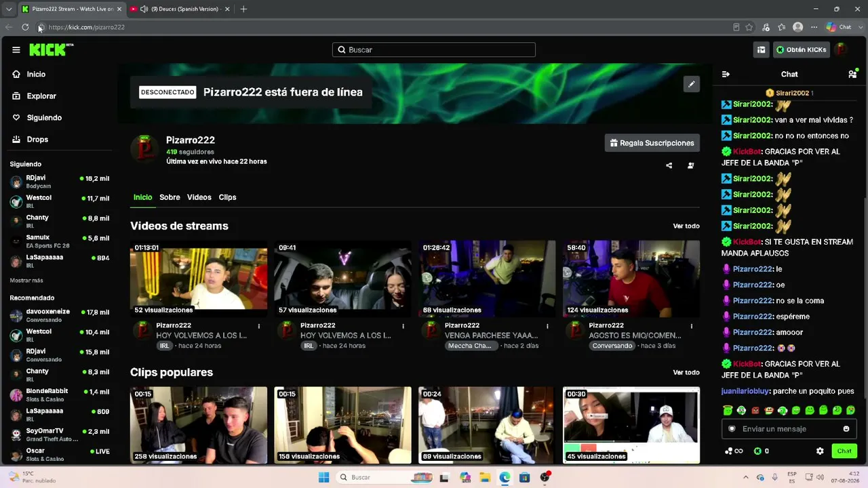868x488 pixels.
Task: Share the Pizarro222 channel
Action: pos(669,165)
